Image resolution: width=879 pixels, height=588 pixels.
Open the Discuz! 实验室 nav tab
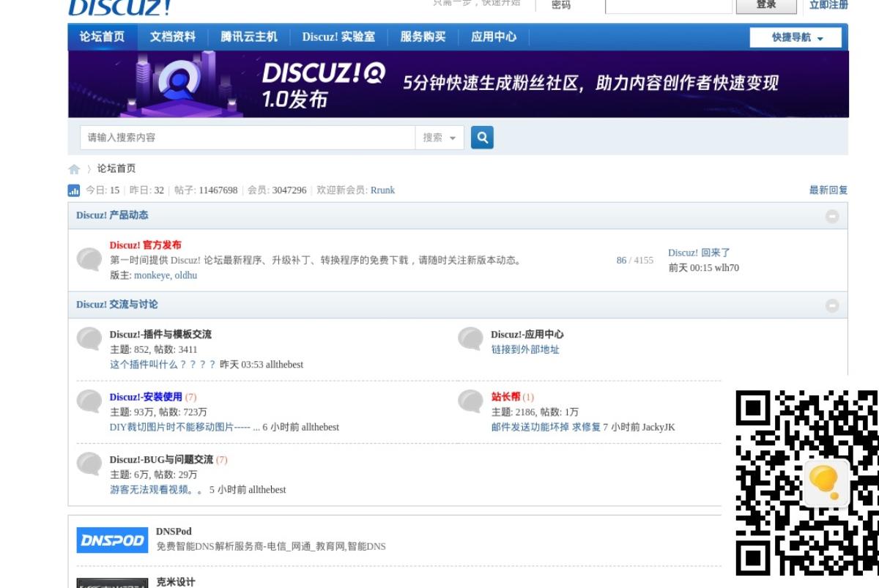tap(338, 37)
